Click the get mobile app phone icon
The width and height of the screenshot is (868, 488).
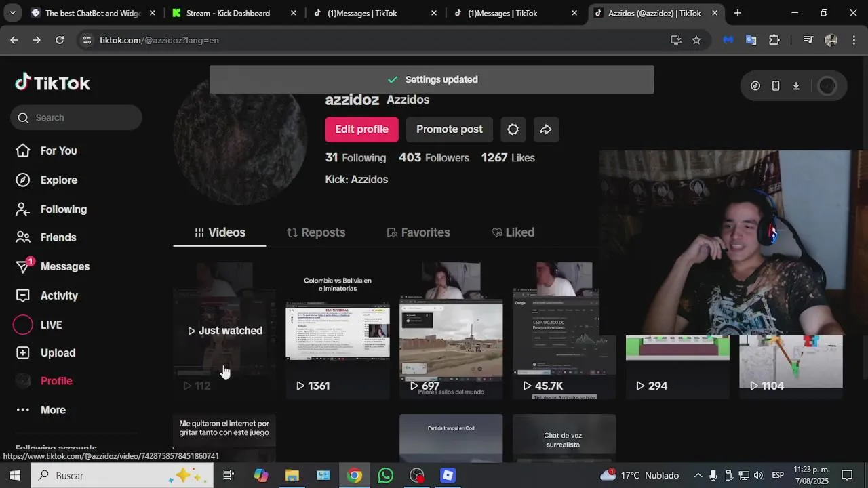click(776, 86)
